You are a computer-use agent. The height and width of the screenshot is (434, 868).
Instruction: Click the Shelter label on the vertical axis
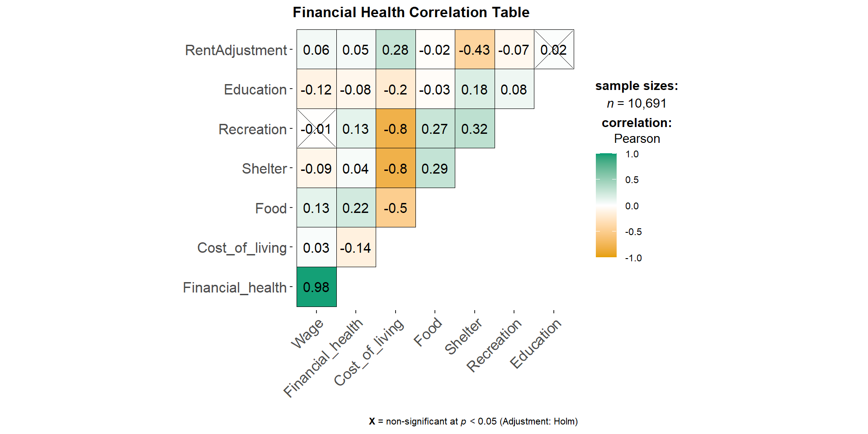[264, 169]
